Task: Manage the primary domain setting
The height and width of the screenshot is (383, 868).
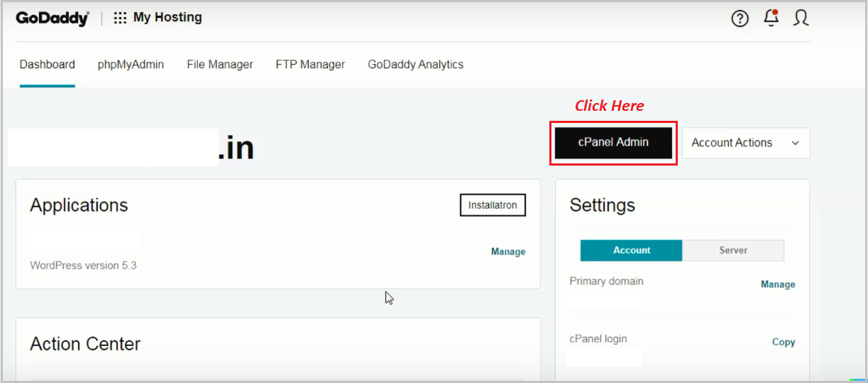Action: pos(778,284)
